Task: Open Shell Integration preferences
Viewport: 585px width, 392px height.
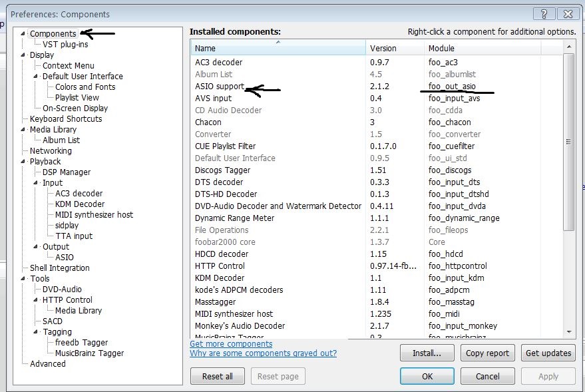Action: (60, 268)
